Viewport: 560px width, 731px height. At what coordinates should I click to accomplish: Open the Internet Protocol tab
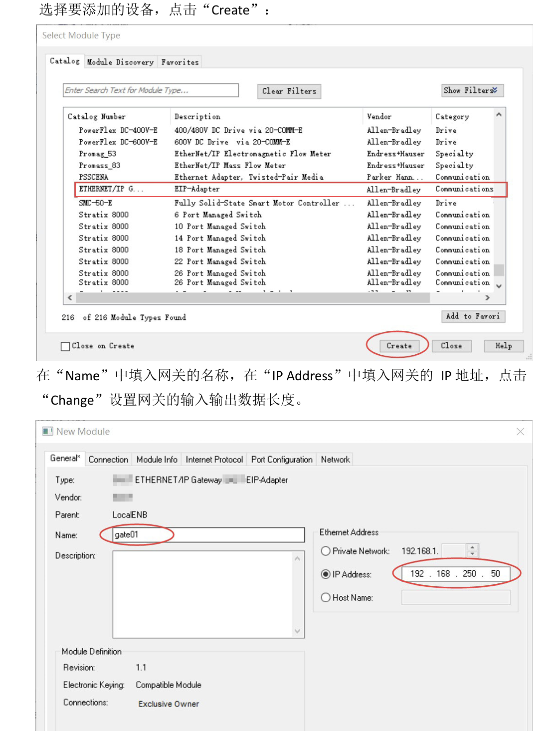click(214, 459)
